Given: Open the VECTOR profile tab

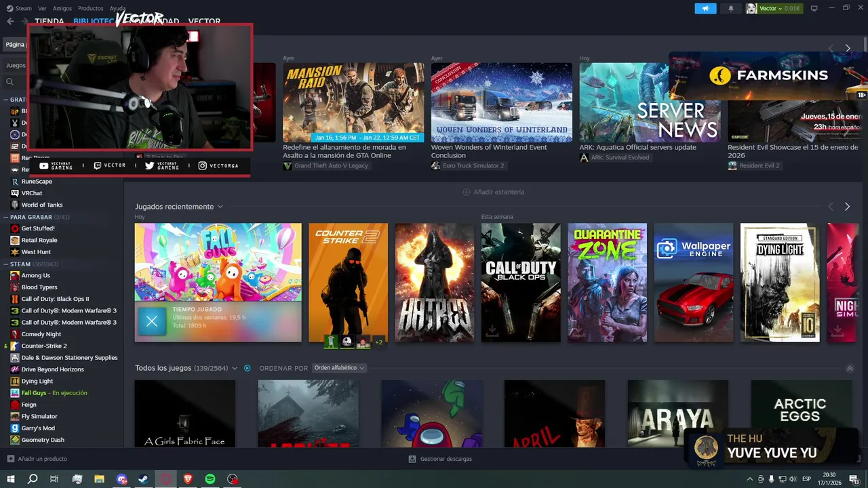Looking at the screenshot, I should click(x=204, y=21).
